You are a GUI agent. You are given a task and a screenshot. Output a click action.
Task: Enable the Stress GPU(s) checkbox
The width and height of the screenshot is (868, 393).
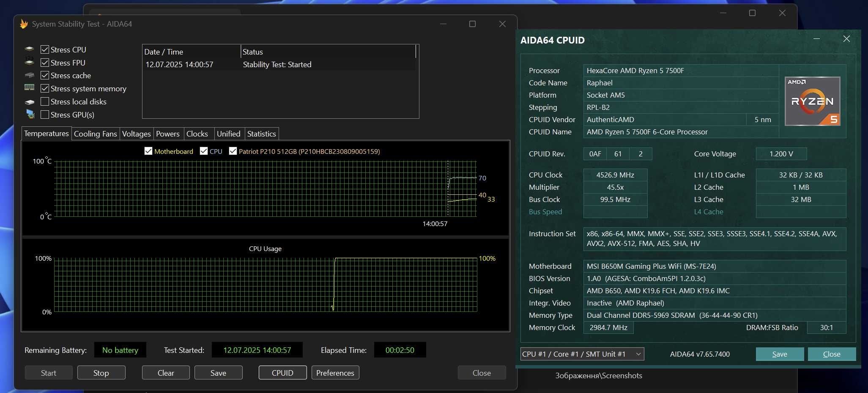[x=45, y=115]
